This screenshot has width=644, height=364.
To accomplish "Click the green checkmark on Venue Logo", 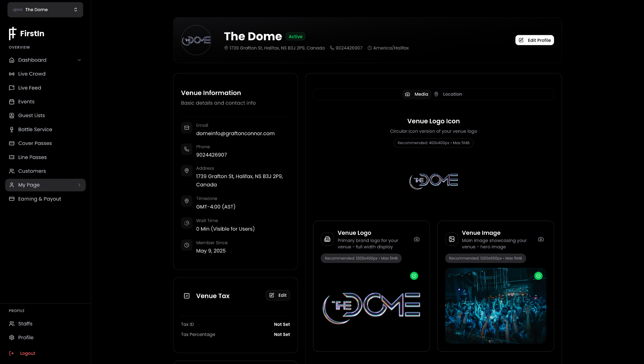I will 414,276.
